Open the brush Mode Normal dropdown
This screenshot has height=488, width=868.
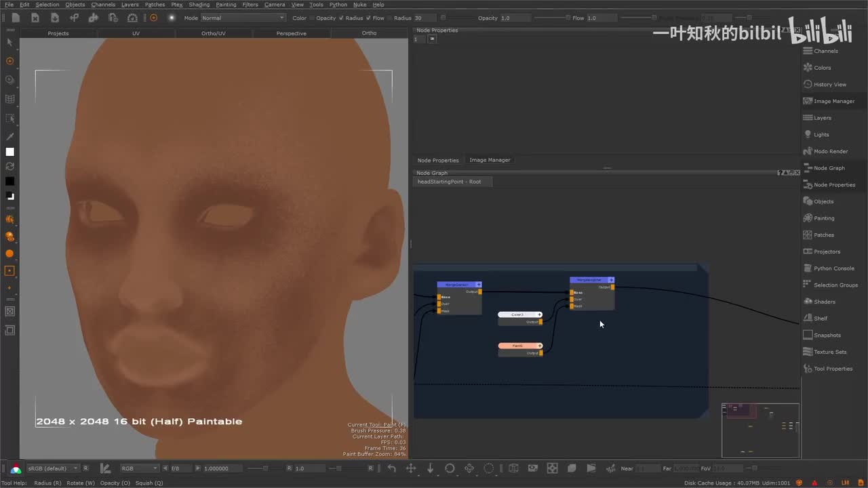243,18
